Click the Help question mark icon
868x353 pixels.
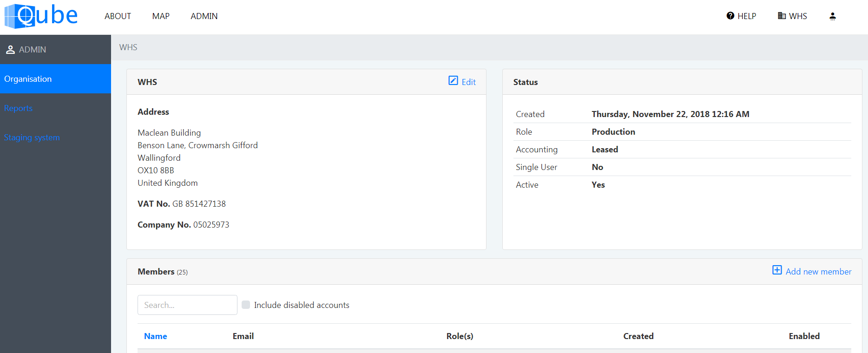point(730,16)
